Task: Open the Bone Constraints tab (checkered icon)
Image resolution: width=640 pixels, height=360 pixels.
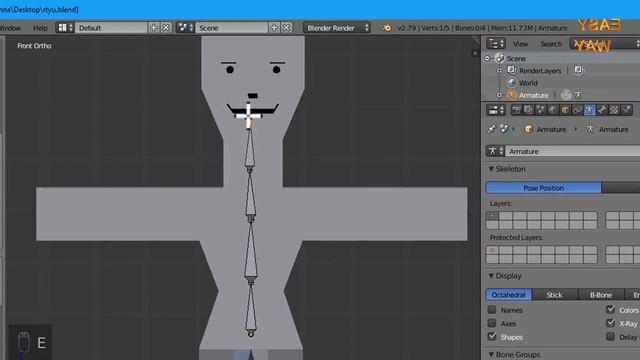Action: (614, 110)
